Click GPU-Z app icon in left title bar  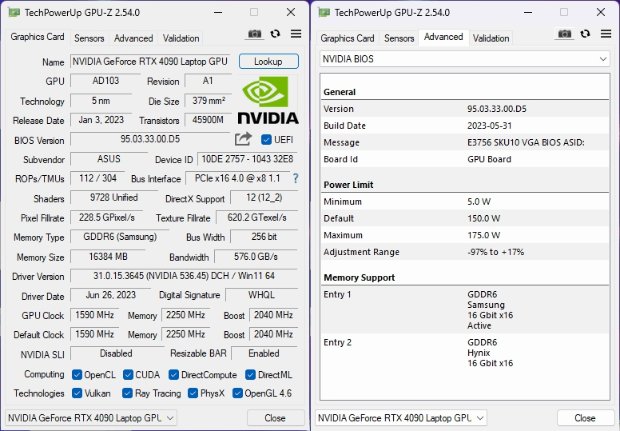(x=14, y=12)
